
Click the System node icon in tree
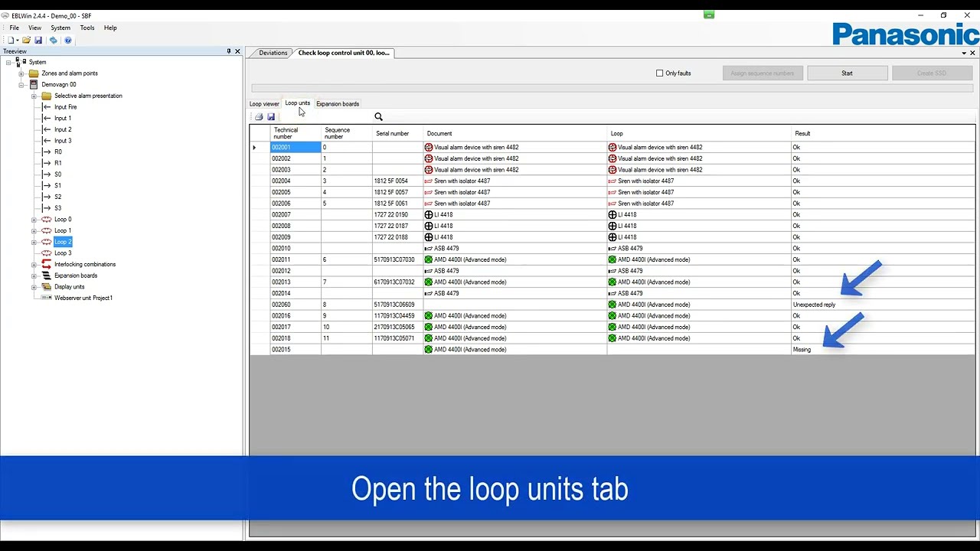[21, 62]
